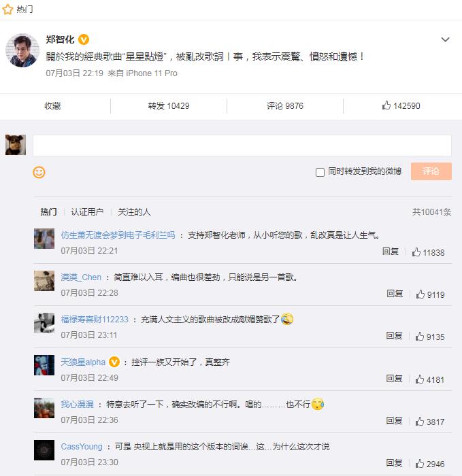This screenshot has width=462, height=476.
Task: Submit comment with the 评论 button
Action: pos(431,171)
